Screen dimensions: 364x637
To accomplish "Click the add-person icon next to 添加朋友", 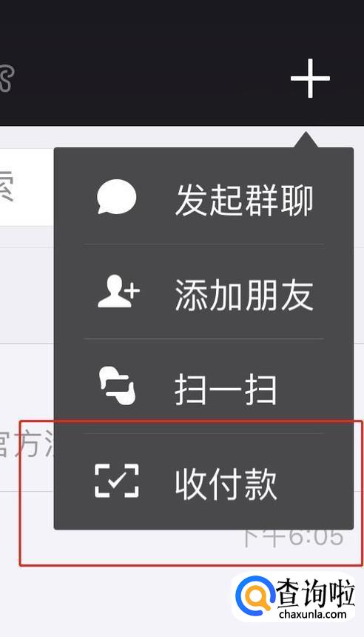I will [118, 291].
